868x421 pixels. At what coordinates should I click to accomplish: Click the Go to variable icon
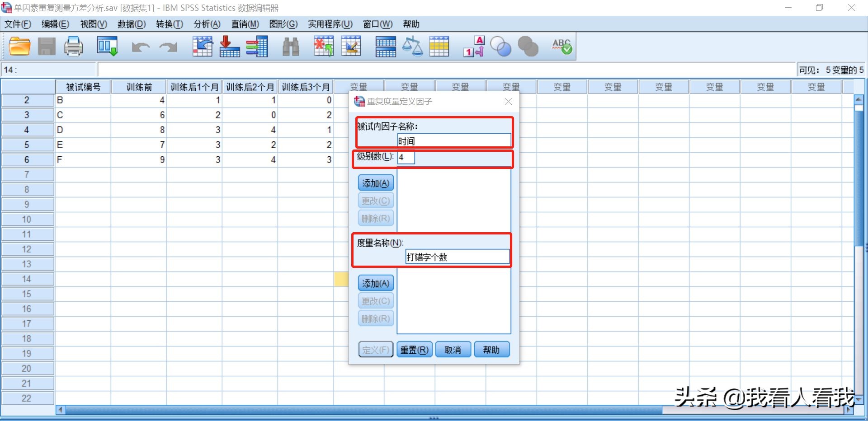click(x=229, y=47)
